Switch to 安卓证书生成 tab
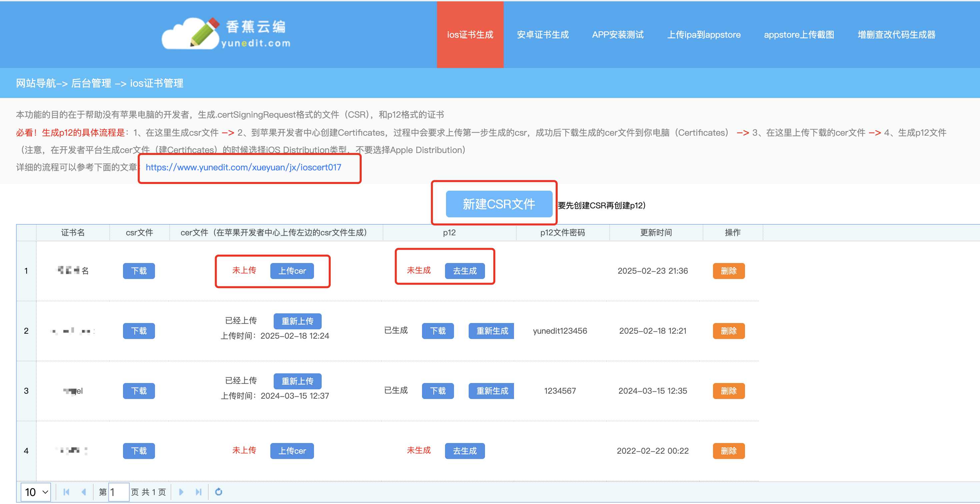This screenshot has height=504, width=980. (543, 35)
